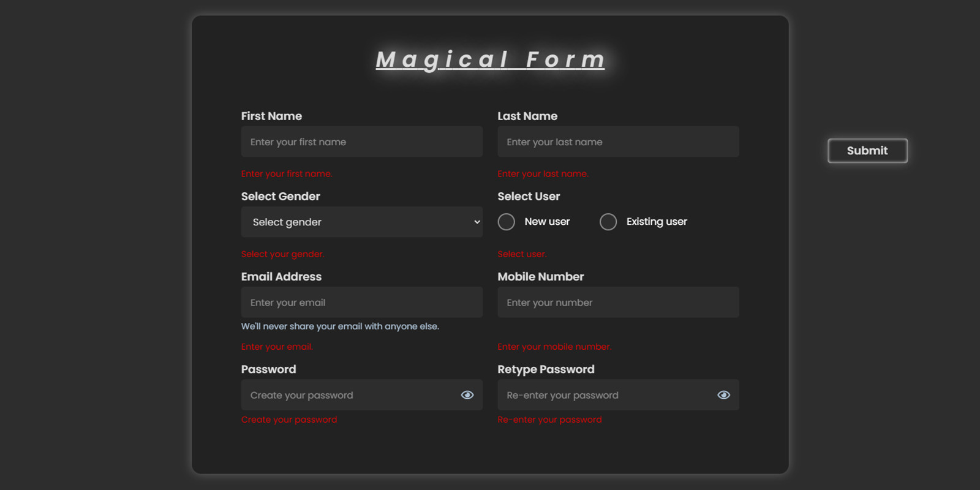The height and width of the screenshot is (490, 980).
Task: Click the First Name label
Action: click(271, 116)
